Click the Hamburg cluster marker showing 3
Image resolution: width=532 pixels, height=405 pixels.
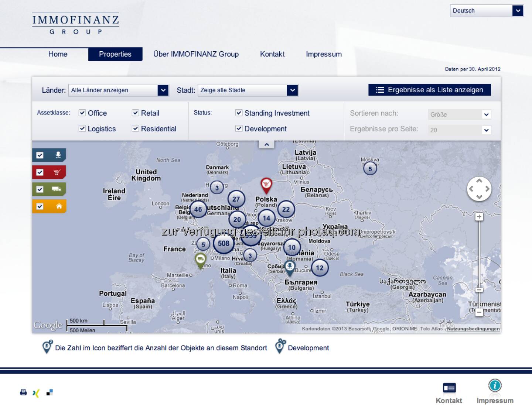click(x=217, y=188)
